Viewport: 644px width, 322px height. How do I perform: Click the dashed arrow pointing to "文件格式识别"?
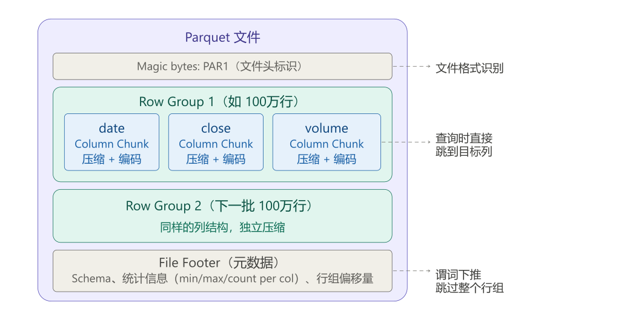pos(412,66)
